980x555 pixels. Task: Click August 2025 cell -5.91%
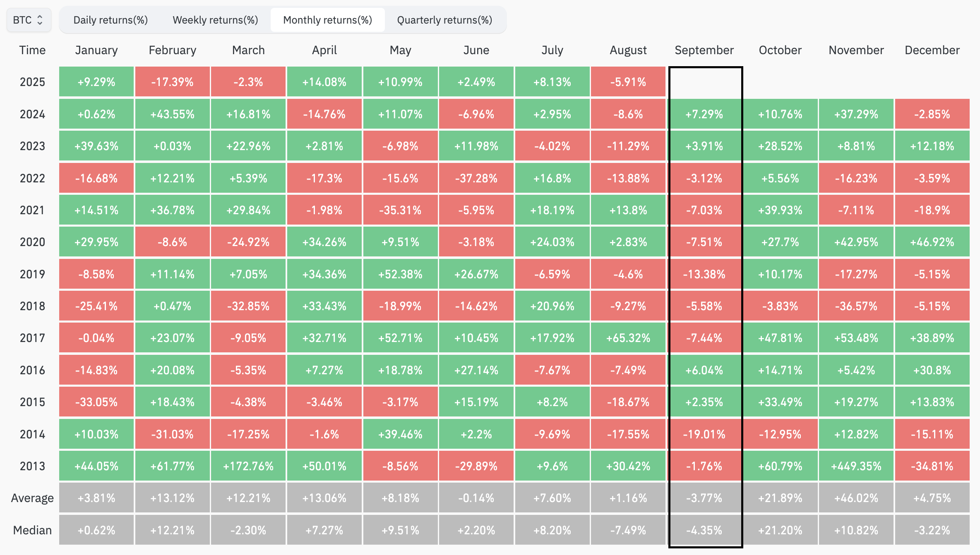point(628,82)
